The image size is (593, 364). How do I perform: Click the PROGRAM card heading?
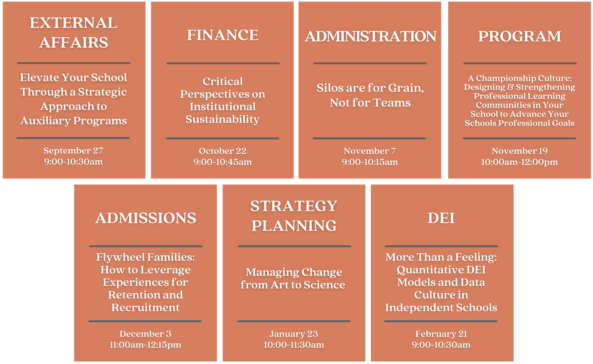(x=520, y=36)
